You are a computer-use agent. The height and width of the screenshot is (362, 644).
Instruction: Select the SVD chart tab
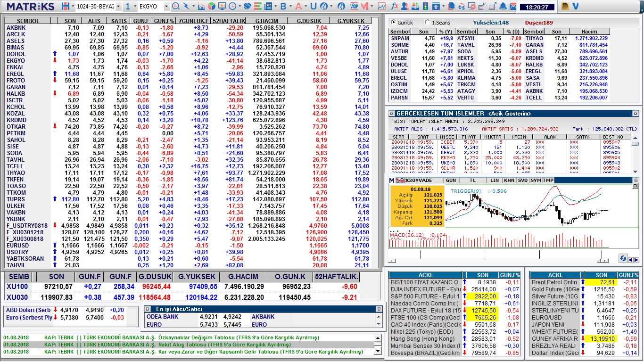[523, 181]
